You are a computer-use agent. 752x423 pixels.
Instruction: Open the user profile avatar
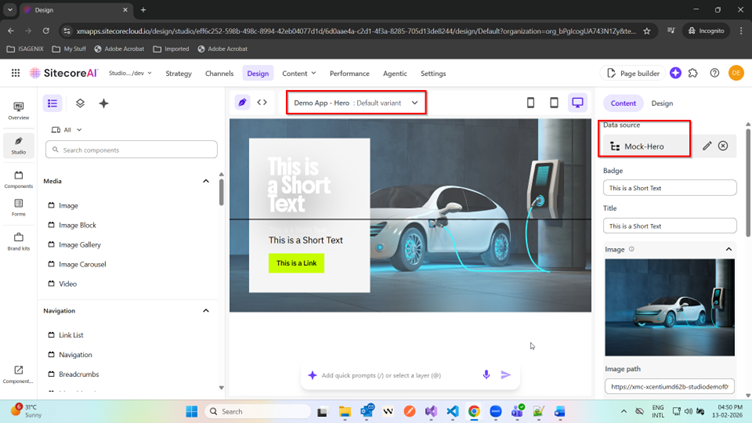(736, 73)
